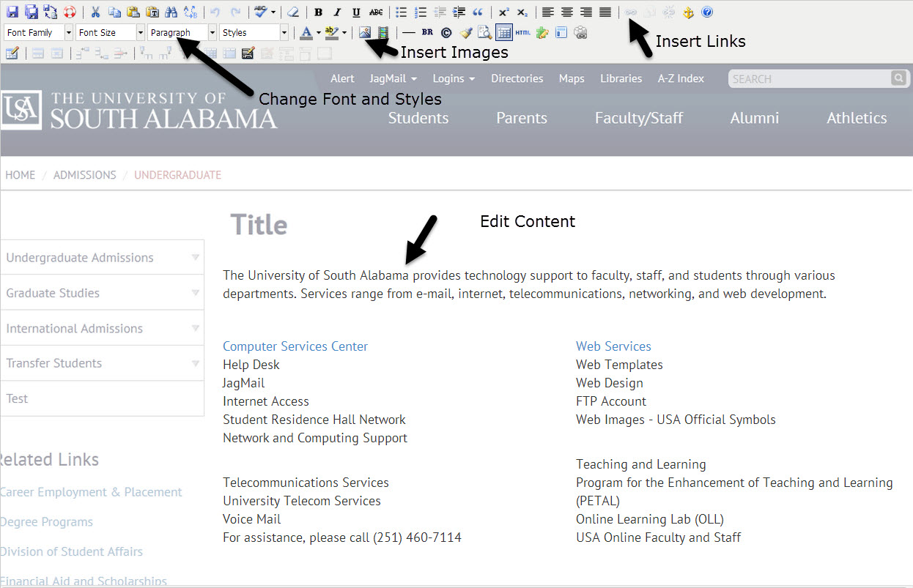Viewport: 913px width, 588px height.
Task: Go to the Faculty/Staff tab
Action: 639,118
